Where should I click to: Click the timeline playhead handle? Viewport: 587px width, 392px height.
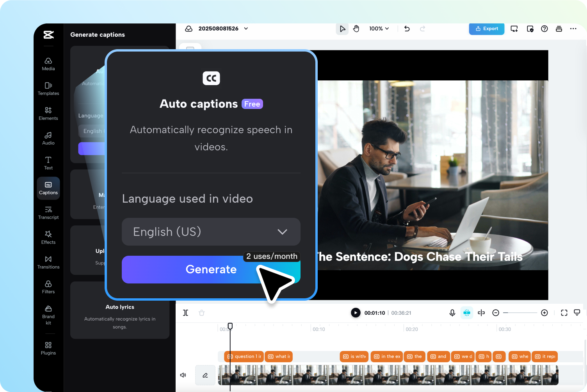230,326
